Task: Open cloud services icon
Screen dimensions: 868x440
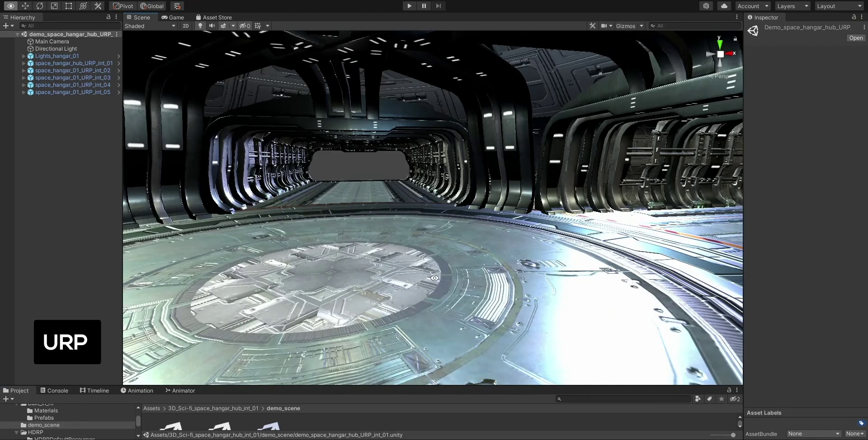Action: (724, 6)
